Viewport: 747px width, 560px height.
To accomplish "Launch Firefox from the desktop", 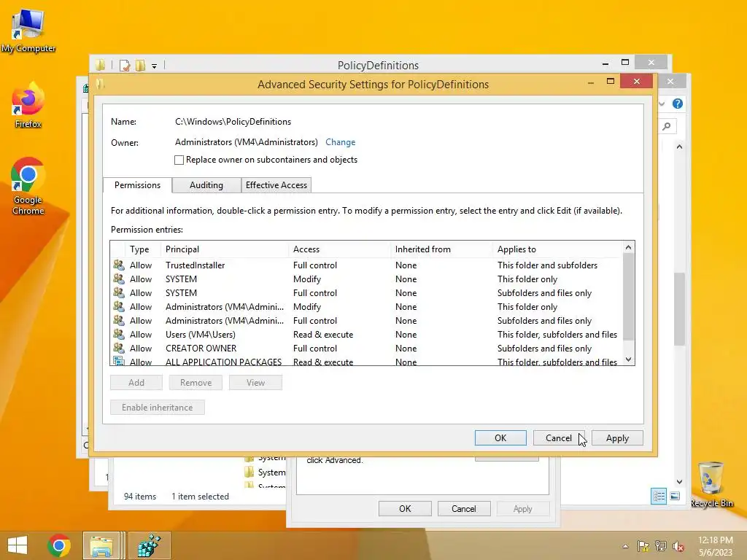I will (x=28, y=106).
